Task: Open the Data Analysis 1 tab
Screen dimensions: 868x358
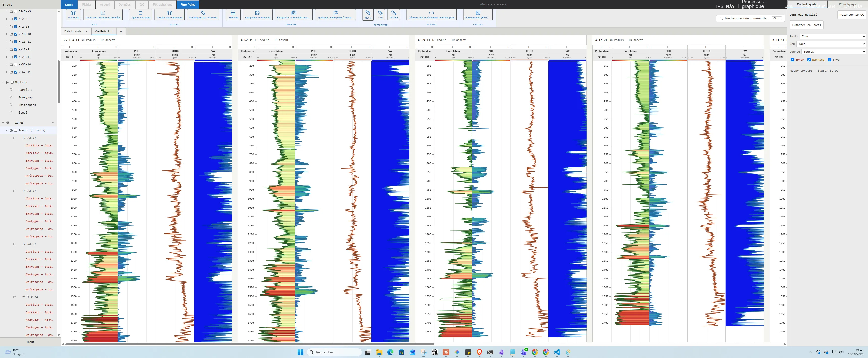Action: pos(74,31)
